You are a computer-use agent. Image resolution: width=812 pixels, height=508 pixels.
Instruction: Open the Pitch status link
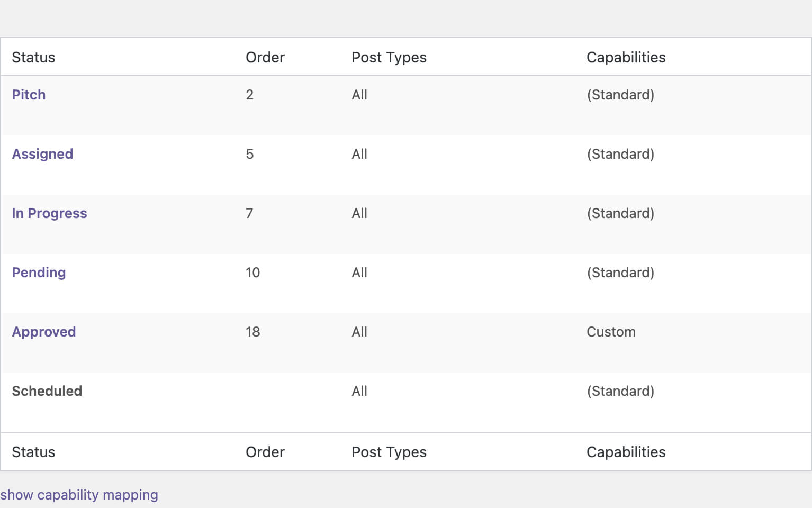point(29,95)
